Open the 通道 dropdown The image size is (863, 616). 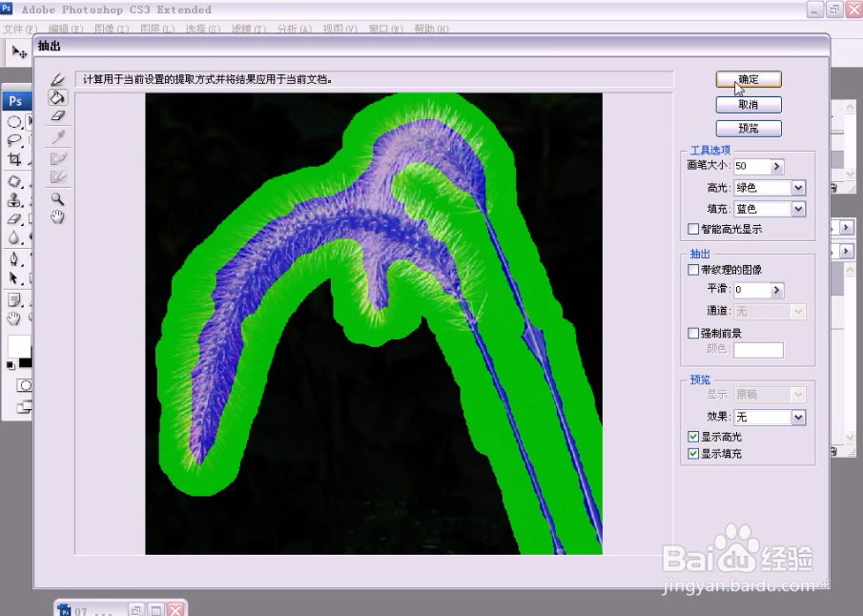point(770,312)
